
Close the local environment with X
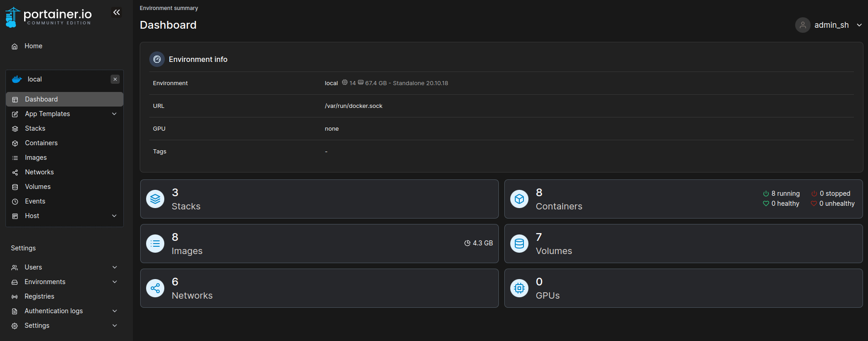coord(115,79)
